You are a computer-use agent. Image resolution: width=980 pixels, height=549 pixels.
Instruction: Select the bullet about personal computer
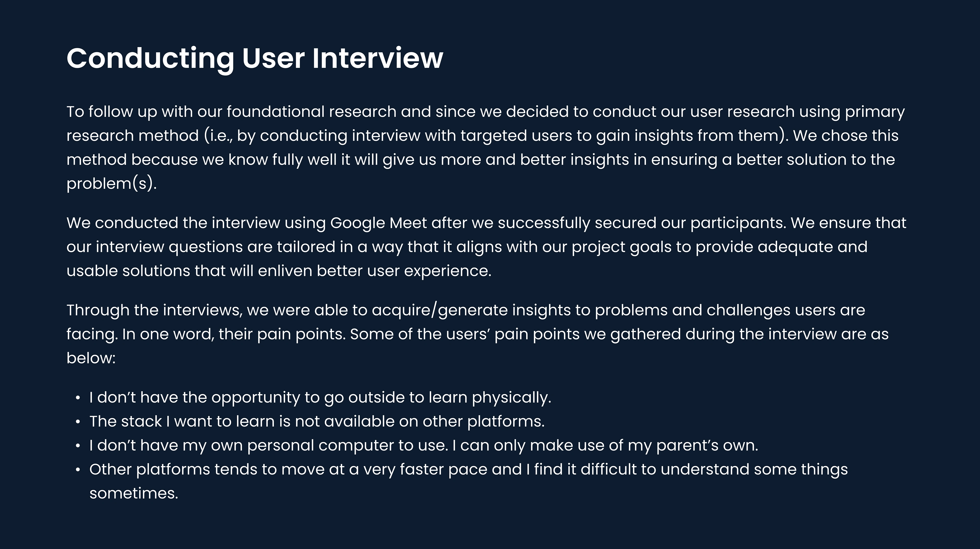coord(423,445)
